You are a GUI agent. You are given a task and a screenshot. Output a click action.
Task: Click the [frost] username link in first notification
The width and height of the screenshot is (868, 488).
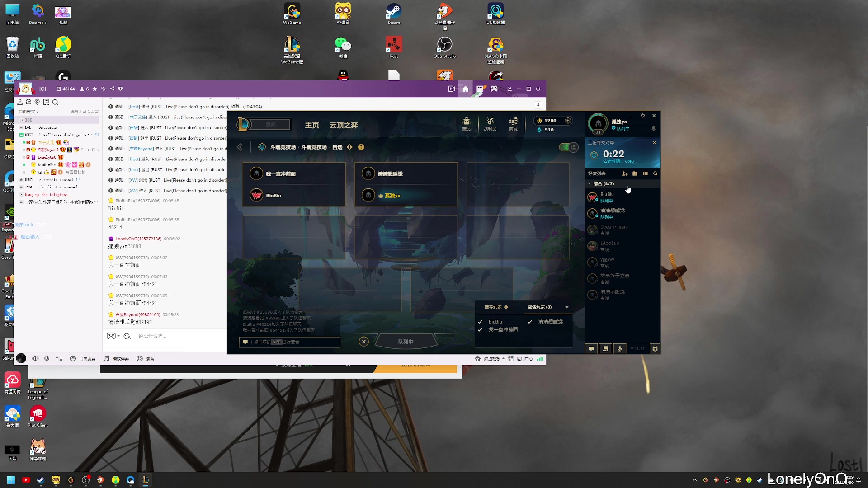click(x=134, y=107)
